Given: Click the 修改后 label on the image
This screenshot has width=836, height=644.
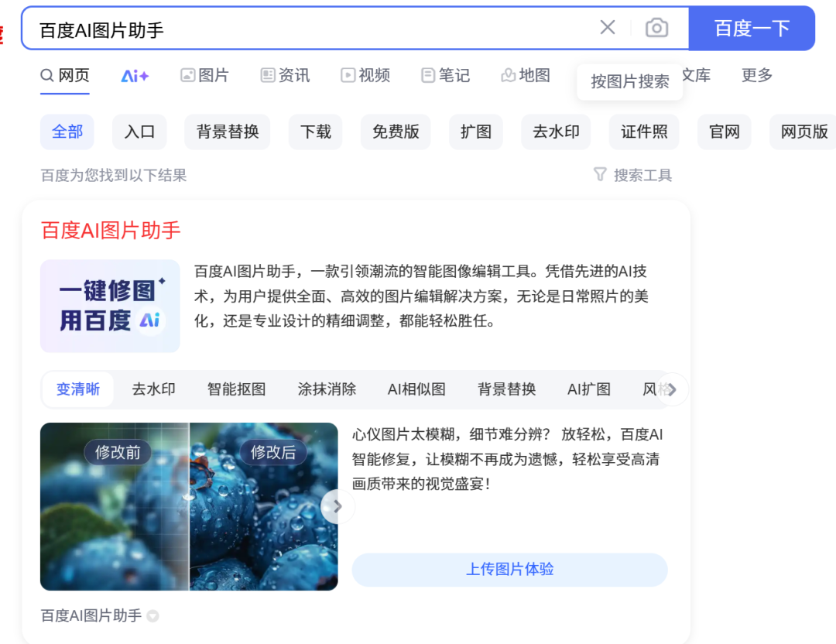Looking at the screenshot, I should pyautogui.click(x=273, y=453).
